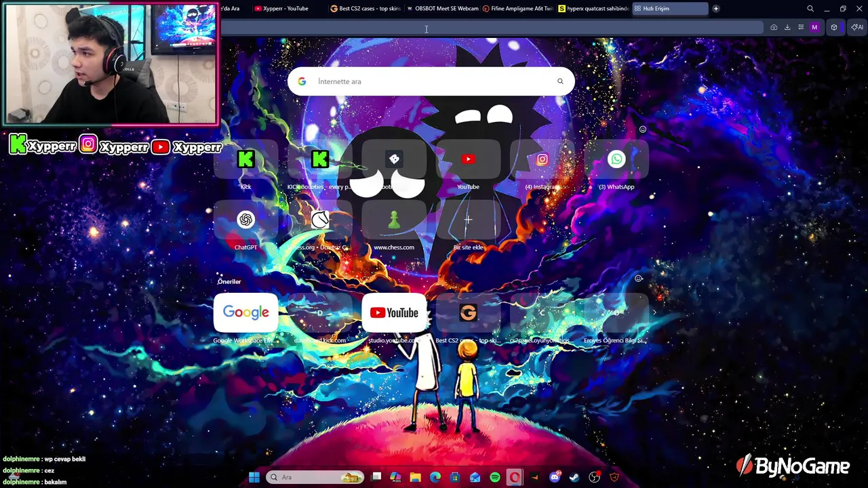The width and height of the screenshot is (868, 488).
Task: Open the downloads icon in toolbar
Action: click(787, 27)
